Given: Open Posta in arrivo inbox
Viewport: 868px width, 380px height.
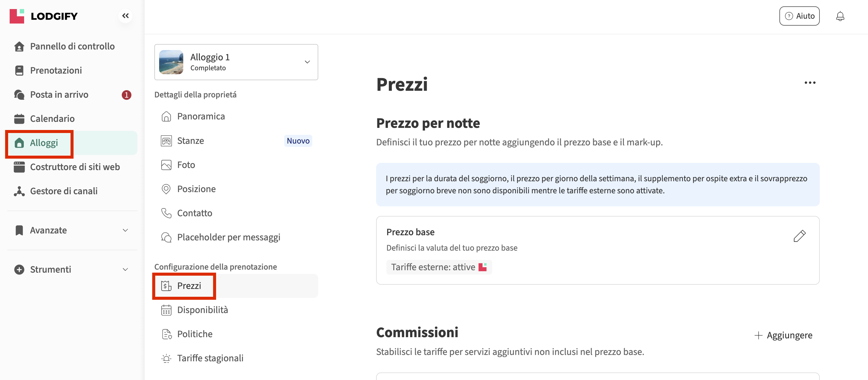Looking at the screenshot, I should tap(59, 95).
